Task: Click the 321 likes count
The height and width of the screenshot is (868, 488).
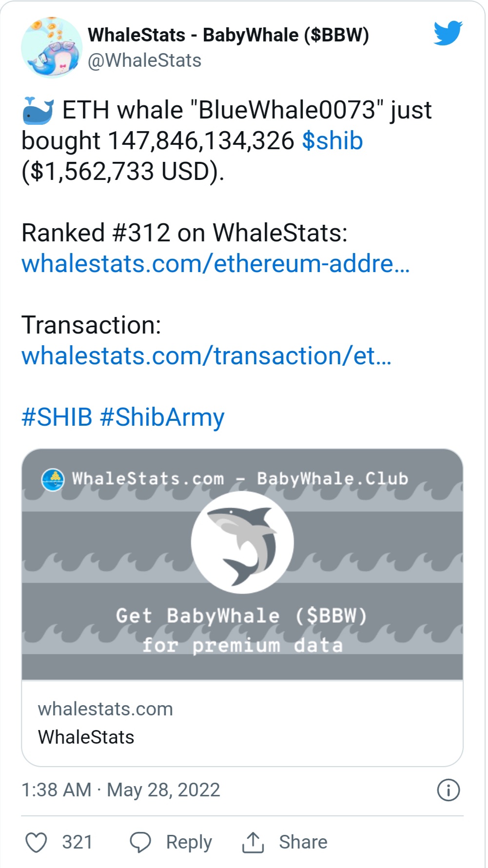Action: (x=77, y=842)
